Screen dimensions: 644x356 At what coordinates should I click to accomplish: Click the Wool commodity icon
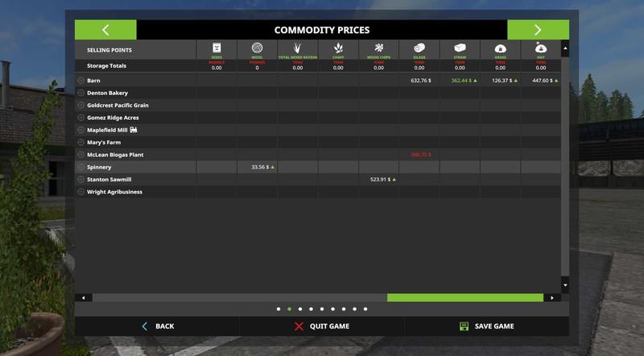257,48
